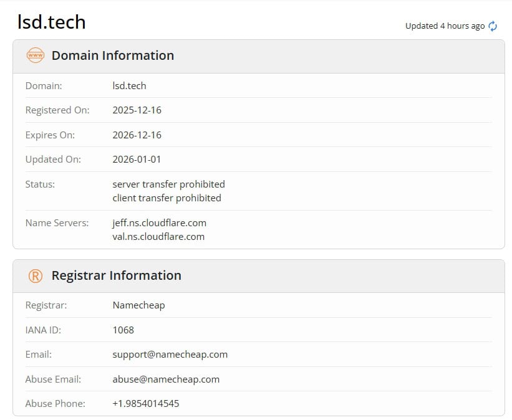Viewport: 512px width, 420px height.
Task: Click the Expires On date 2026-12-16
Action: click(137, 135)
